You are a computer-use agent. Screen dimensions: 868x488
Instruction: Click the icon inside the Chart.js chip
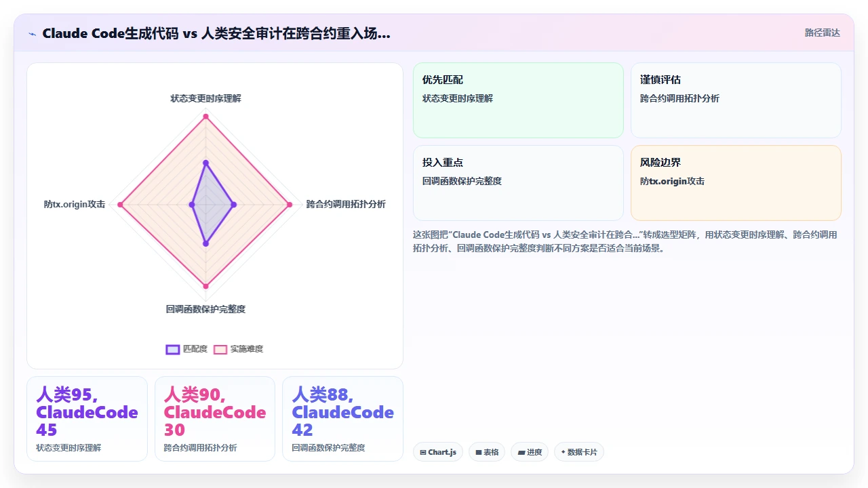click(x=423, y=452)
